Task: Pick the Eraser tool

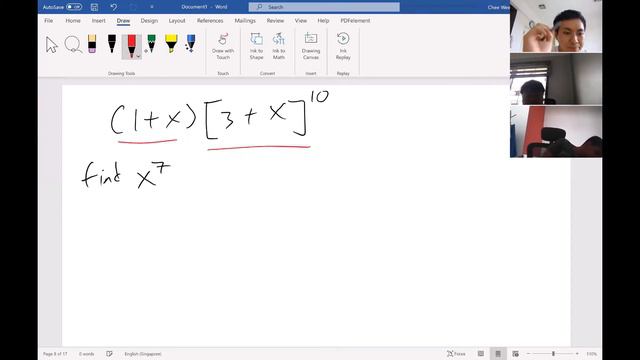Action: point(92,44)
